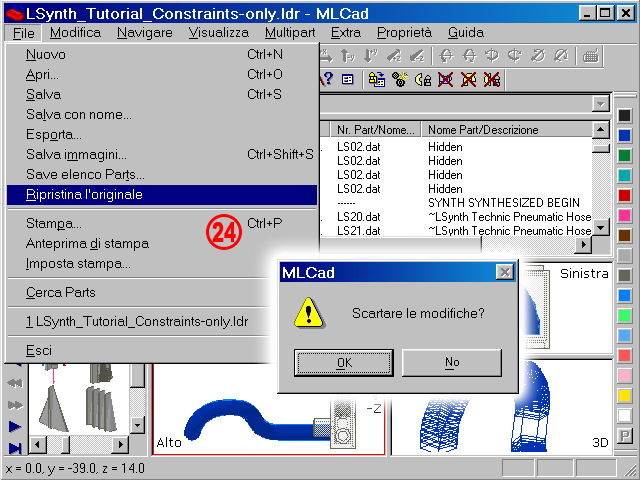Click the parts list scroll-up arrow
The image size is (640, 480).
click(600, 130)
